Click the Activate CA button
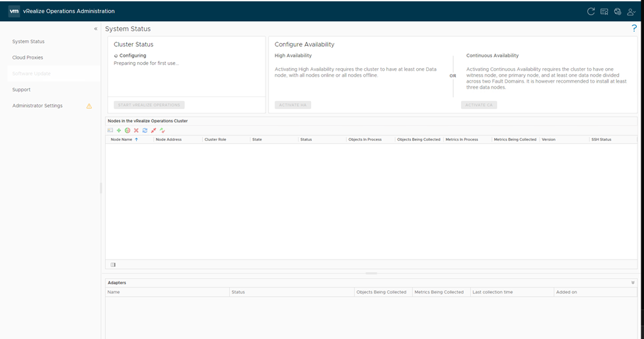Screen dimensions: 644x339 479,105
